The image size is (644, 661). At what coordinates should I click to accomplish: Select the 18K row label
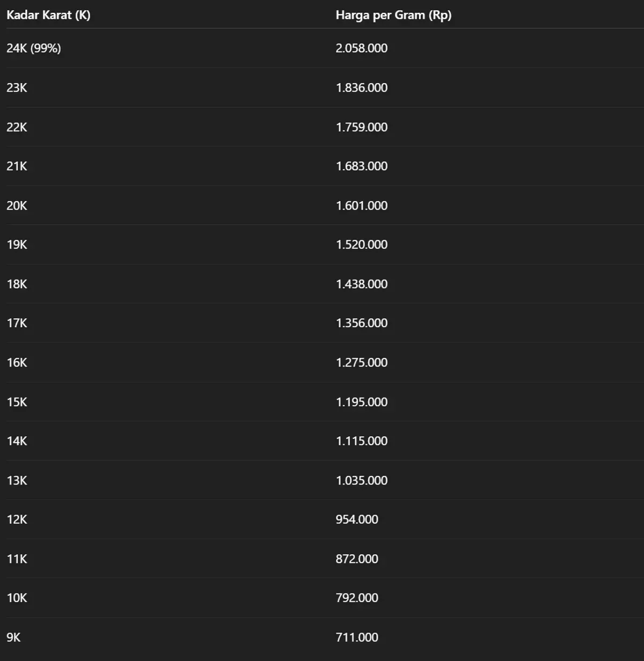[x=17, y=284]
